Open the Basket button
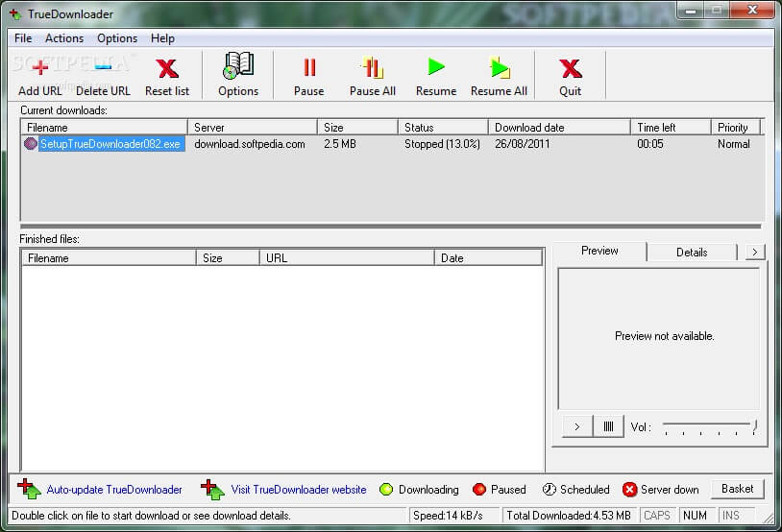Image resolution: width=782 pixels, height=532 pixels. coord(738,489)
